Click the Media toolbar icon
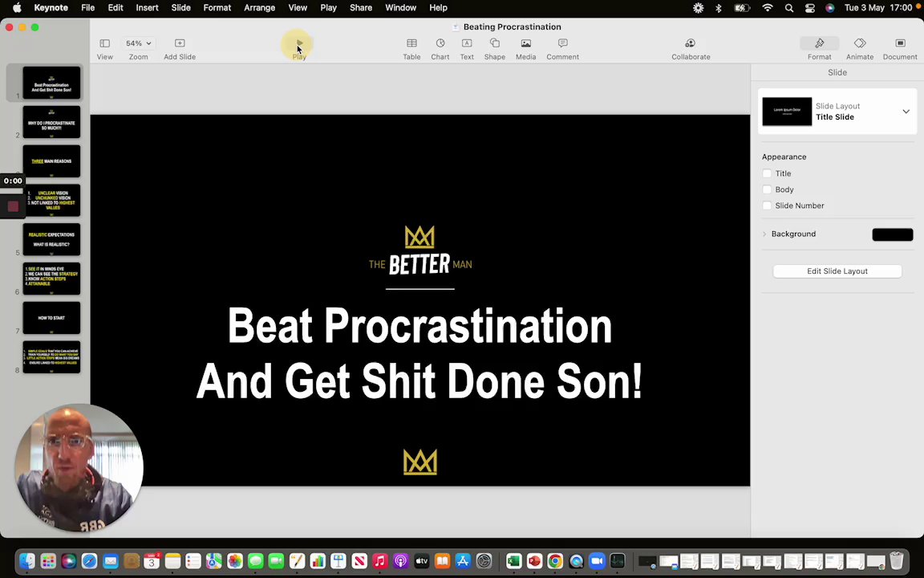 525,43
